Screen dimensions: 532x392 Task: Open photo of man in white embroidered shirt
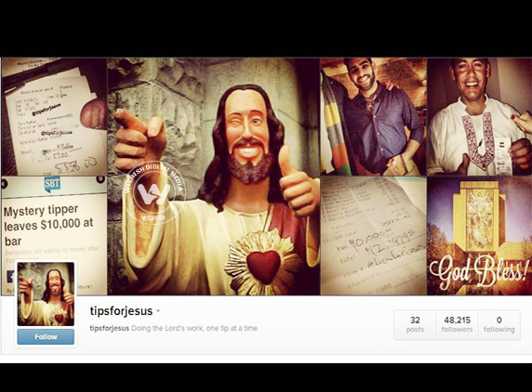coord(479,116)
